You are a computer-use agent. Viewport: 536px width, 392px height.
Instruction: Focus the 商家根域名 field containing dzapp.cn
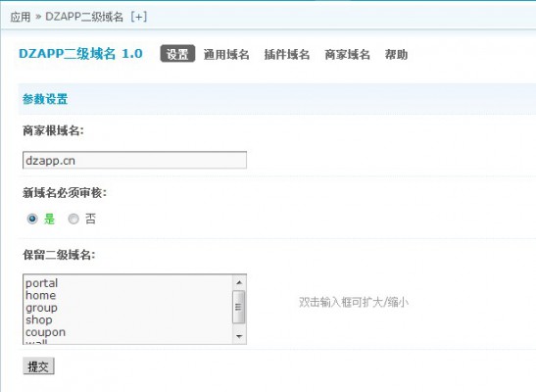tap(134, 160)
